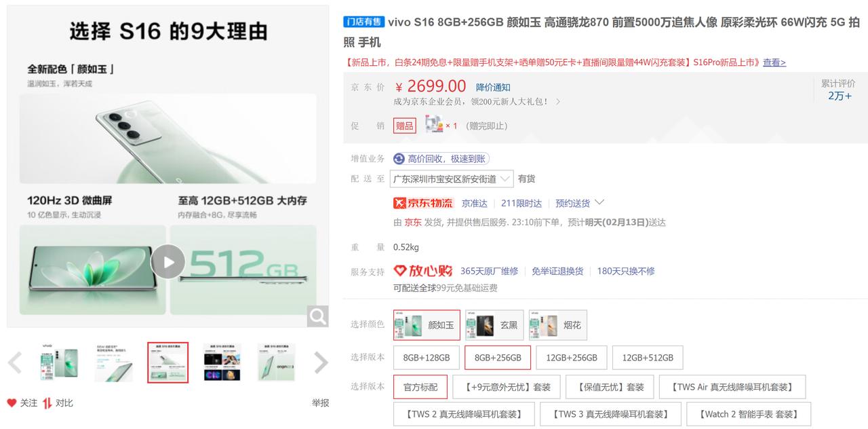Click 365天原厂维修 service link
Image resolution: width=868 pixels, height=429 pixels.
[x=489, y=271]
